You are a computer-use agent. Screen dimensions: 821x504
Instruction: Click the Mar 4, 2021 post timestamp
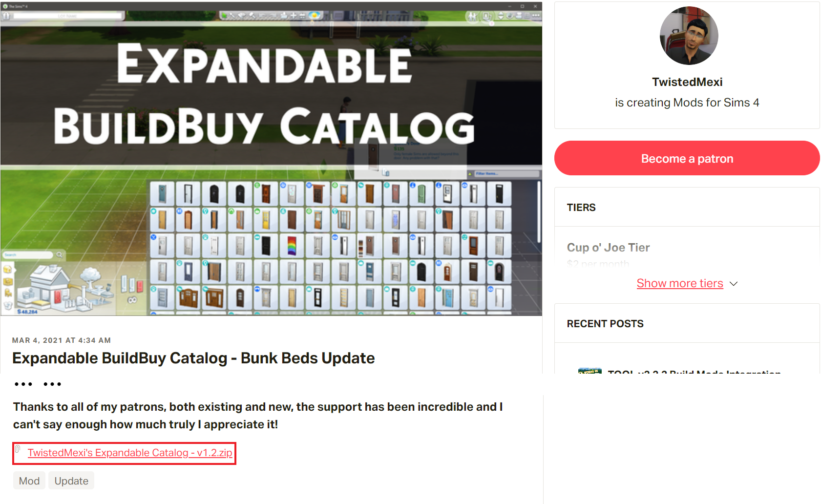pos(62,340)
